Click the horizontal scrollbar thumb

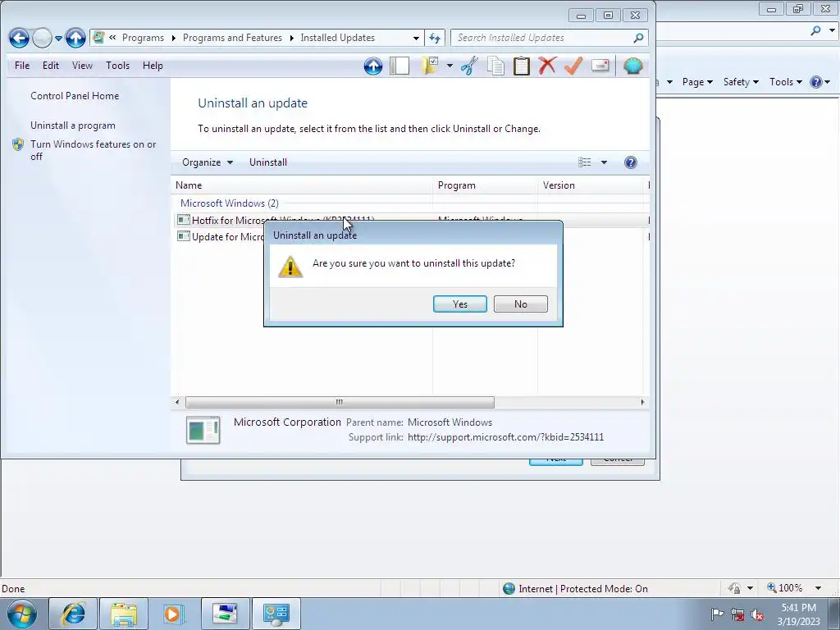click(x=340, y=402)
